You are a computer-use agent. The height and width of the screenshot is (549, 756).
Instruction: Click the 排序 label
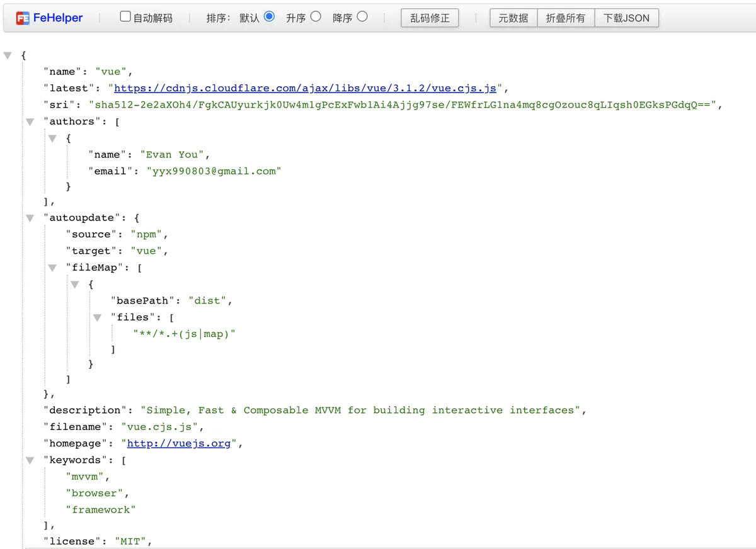click(x=218, y=18)
